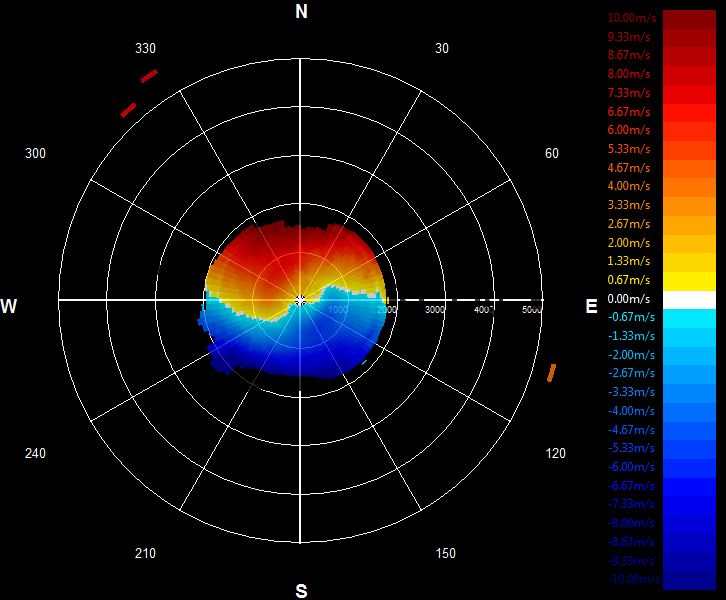The height and width of the screenshot is (600, 726).
Task: Click the orange marker outside the outer ring
Action: click(x=551, y=373)
